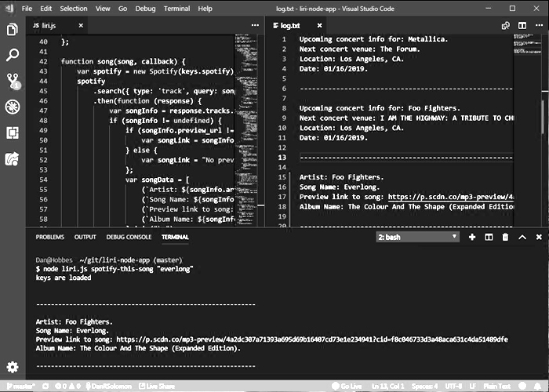Change end of line sequence via LF

473,386
